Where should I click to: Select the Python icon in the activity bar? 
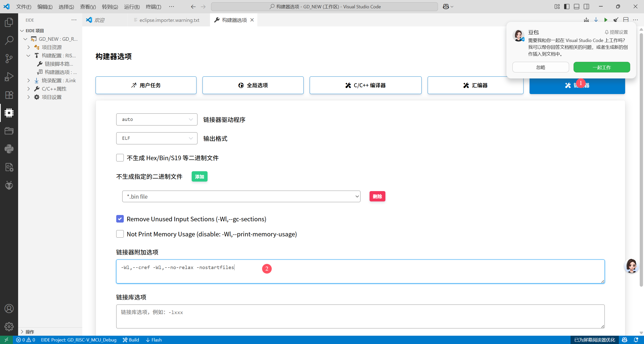(x=9, y=149)
